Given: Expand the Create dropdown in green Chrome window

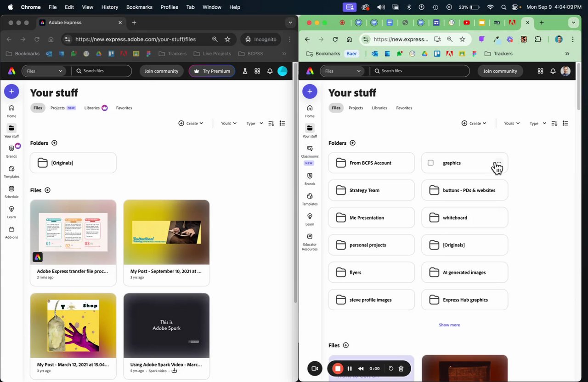Looking at the screenshot, I should tap(474, 123).
